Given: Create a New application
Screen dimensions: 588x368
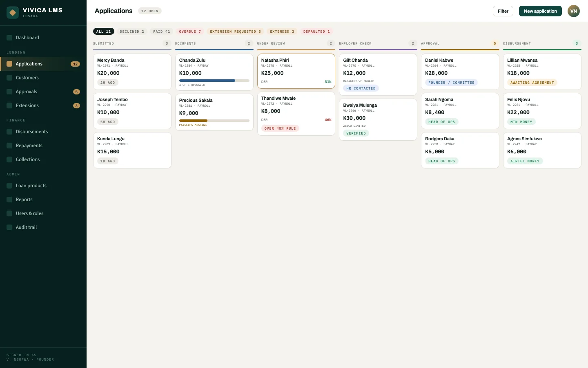Looking at the screenshot, I should (x=540, y=11).
